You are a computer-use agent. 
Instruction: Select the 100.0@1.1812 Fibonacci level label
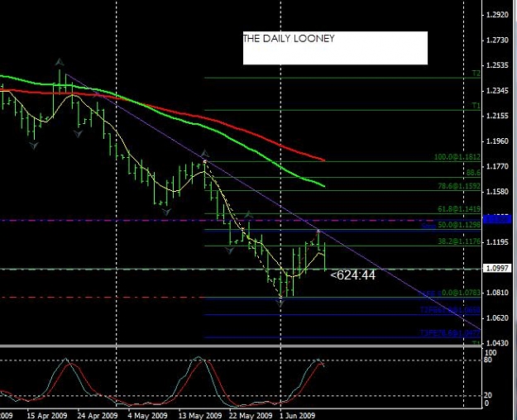click(457, 157)
